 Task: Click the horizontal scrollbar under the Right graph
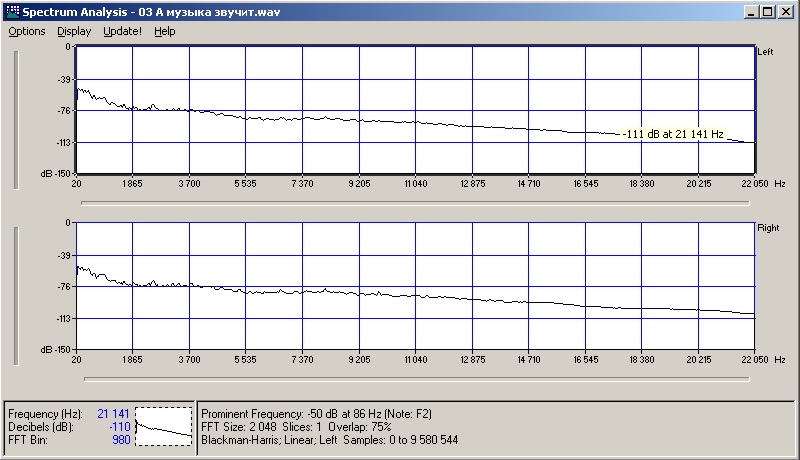tap(415, 379)
